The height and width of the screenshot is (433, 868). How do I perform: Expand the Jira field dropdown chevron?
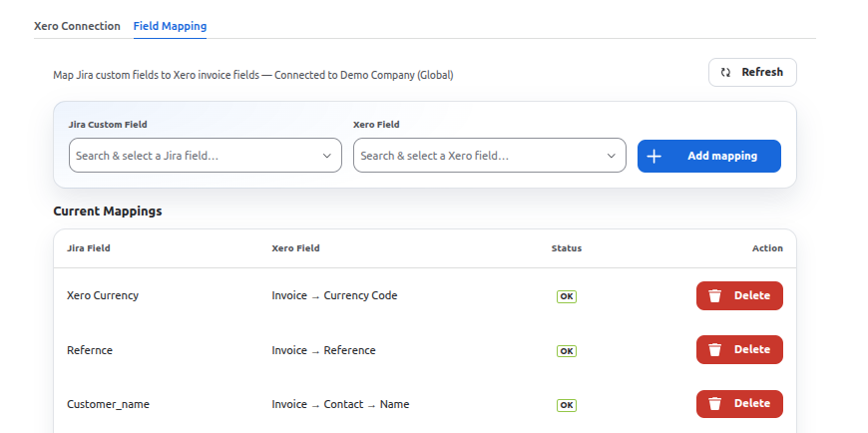coord(327,156)
